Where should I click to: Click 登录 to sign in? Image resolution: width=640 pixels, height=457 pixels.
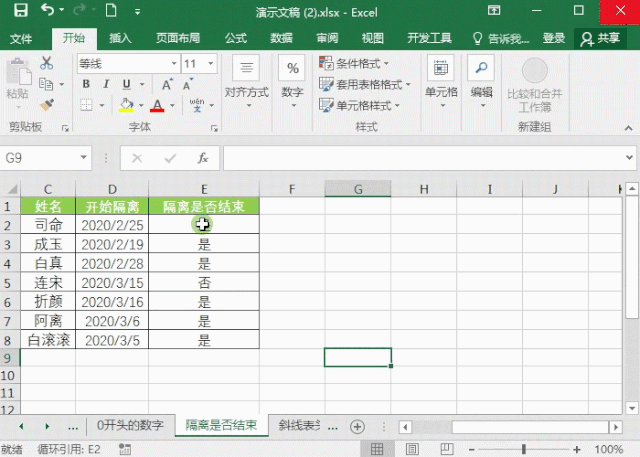tap(554, 38)
